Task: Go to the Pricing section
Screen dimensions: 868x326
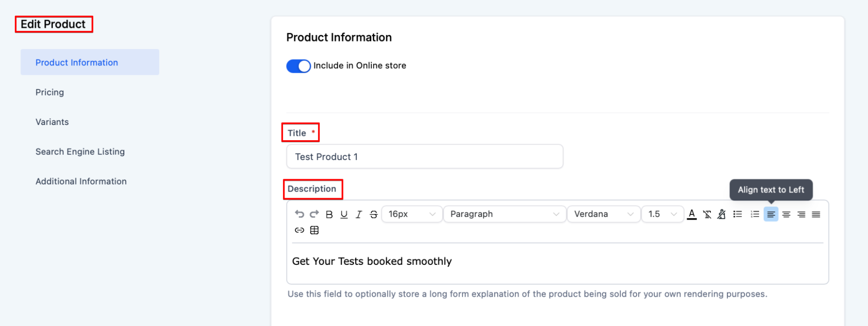Action: pos(50,92)
